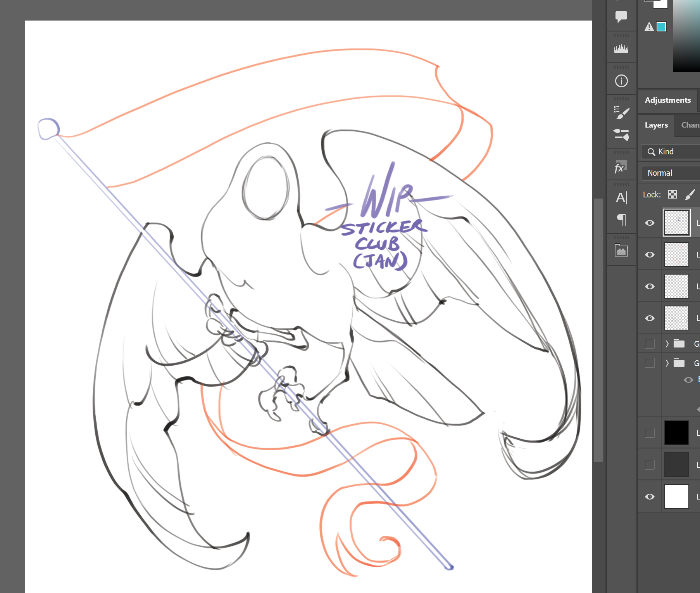
Task: Hide the white bottom layer via eye icon
Action: click(650, 496)
